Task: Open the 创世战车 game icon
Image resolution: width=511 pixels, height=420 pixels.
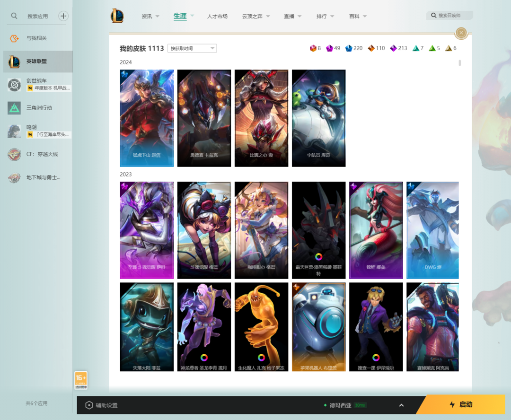Action: coord(14,85)
